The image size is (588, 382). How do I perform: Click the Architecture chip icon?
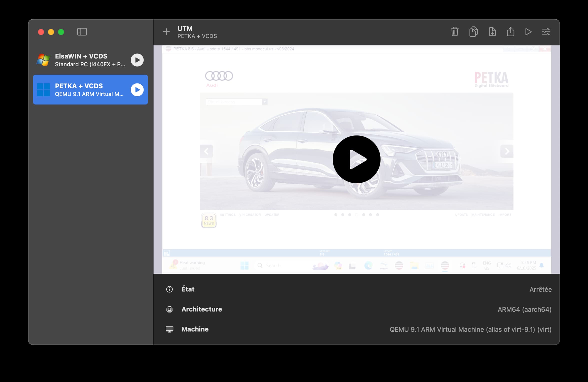[169, 309]
